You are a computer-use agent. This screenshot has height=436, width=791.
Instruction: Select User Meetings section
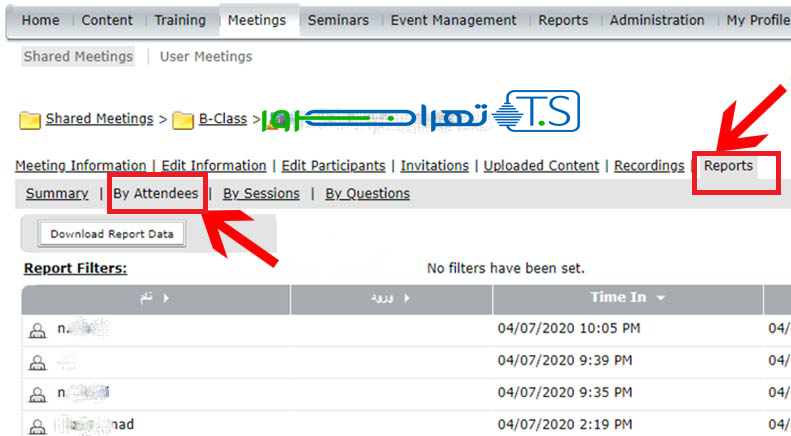point(206,57)
